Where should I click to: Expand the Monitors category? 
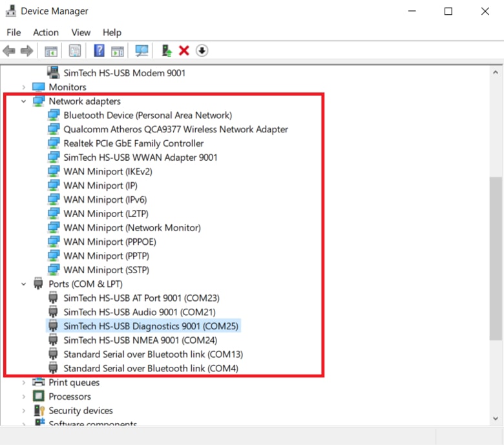tap(23, 87)
